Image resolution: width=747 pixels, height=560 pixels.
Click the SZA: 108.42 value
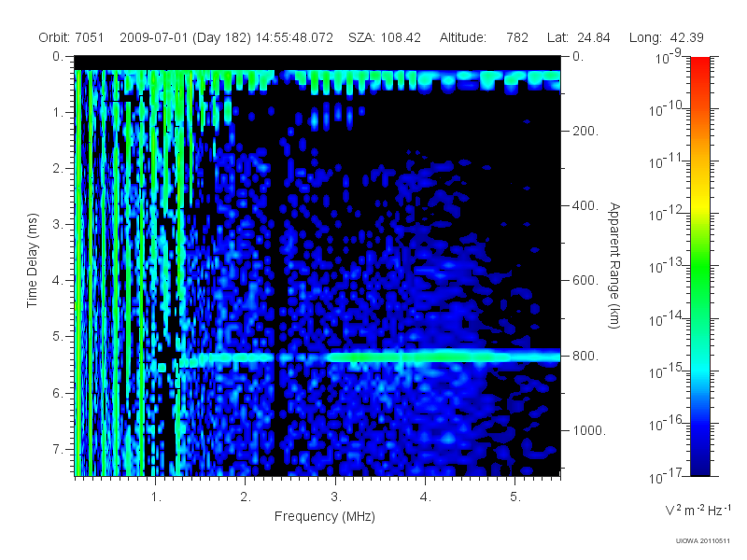click(x=385, y=37)
